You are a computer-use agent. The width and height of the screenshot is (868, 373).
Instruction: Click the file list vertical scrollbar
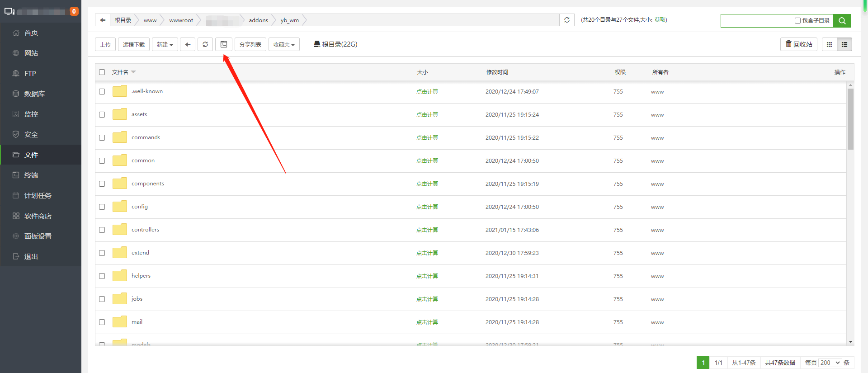pyautogui.click(x=850, y=119)
